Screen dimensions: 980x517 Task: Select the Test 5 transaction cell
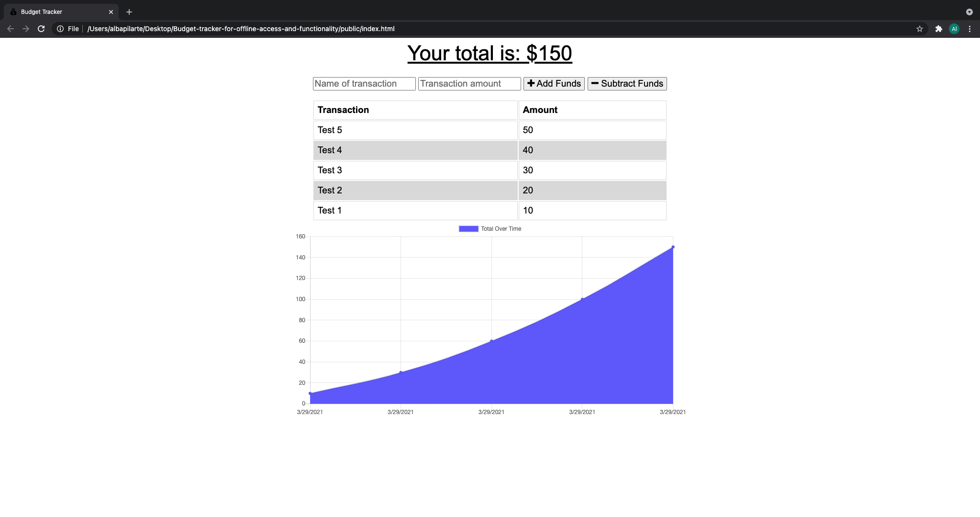click(x=415, y=130)
